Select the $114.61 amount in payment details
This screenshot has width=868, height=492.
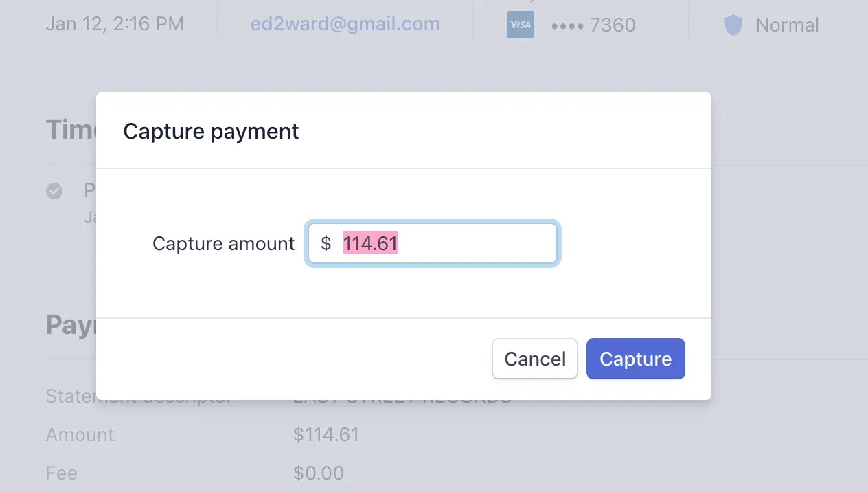click(325, 435)
